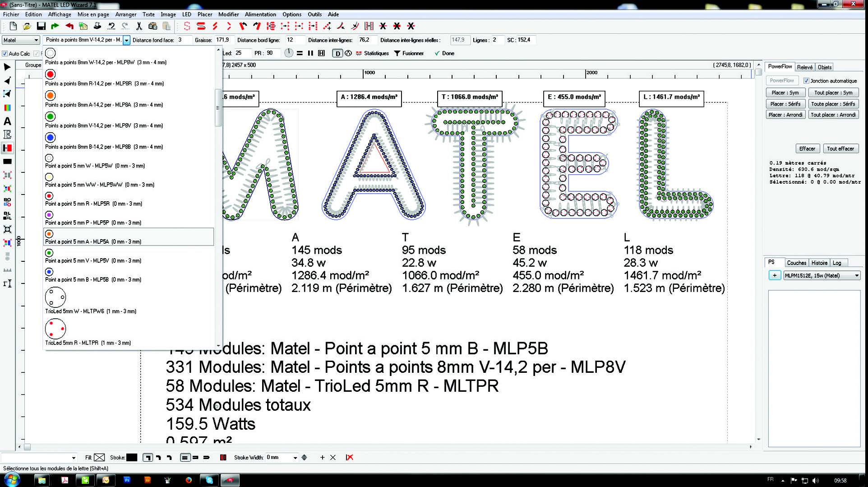Open the Alimentation menu

(x=260, y=14)
